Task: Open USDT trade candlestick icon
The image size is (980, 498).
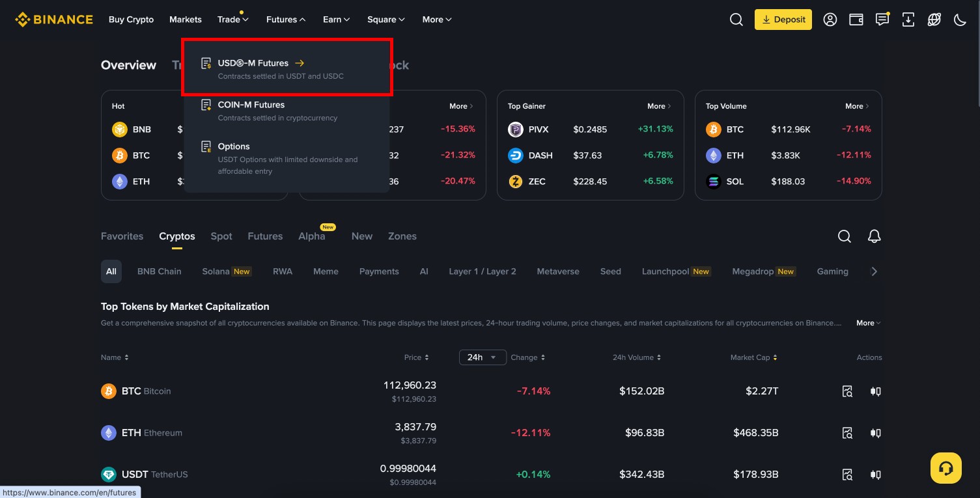Action: coord(876,475)
